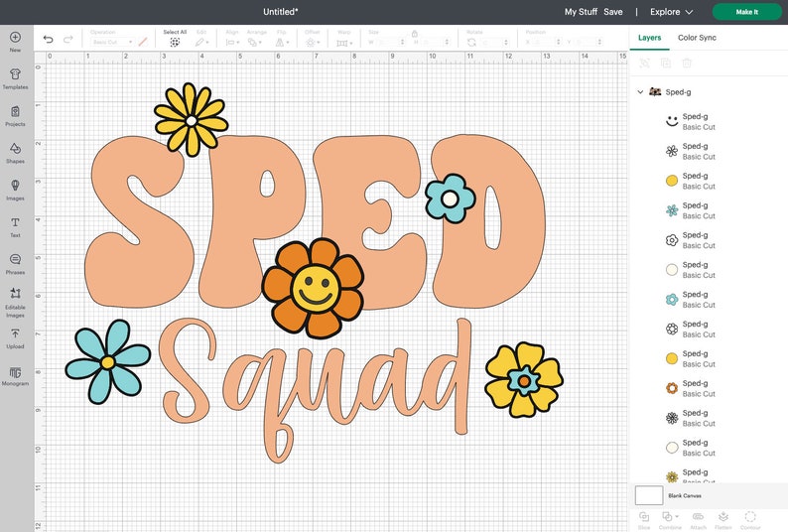This screenshot has height=532, width=788.
Task: Switch to the Layers tab
Action: [x=649, y=38]
